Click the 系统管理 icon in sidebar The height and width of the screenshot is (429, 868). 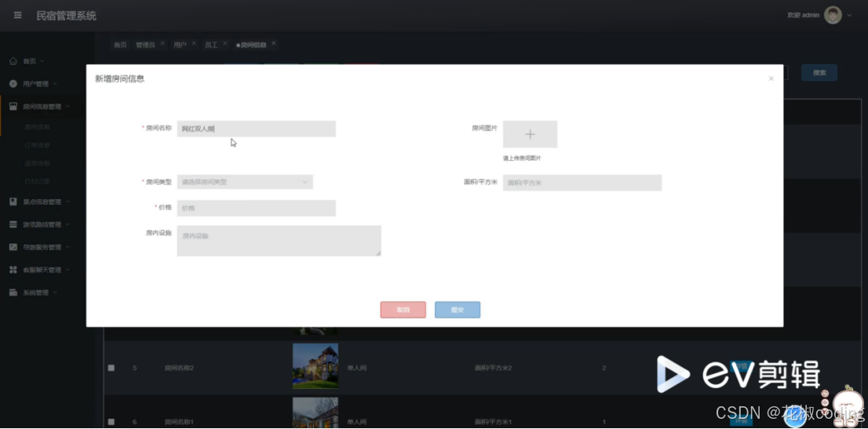(x=13, y=293)
